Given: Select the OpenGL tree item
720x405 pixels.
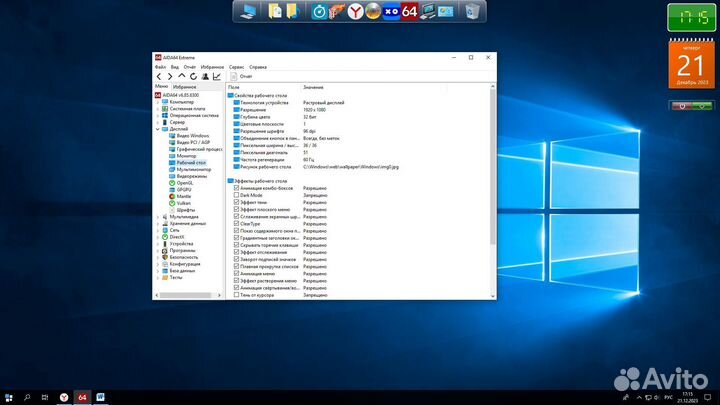Looking at the screenshot, I should pyautogui.click(x=185, y=183).
